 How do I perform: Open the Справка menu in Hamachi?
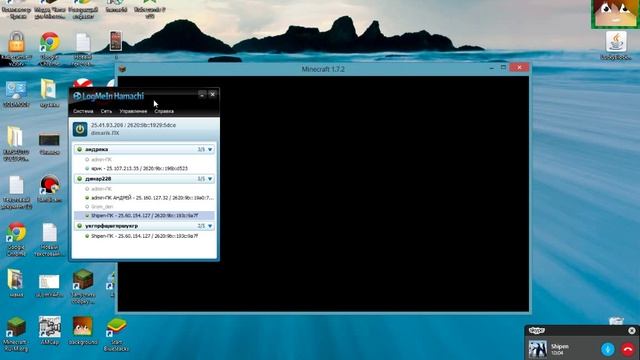164,111
